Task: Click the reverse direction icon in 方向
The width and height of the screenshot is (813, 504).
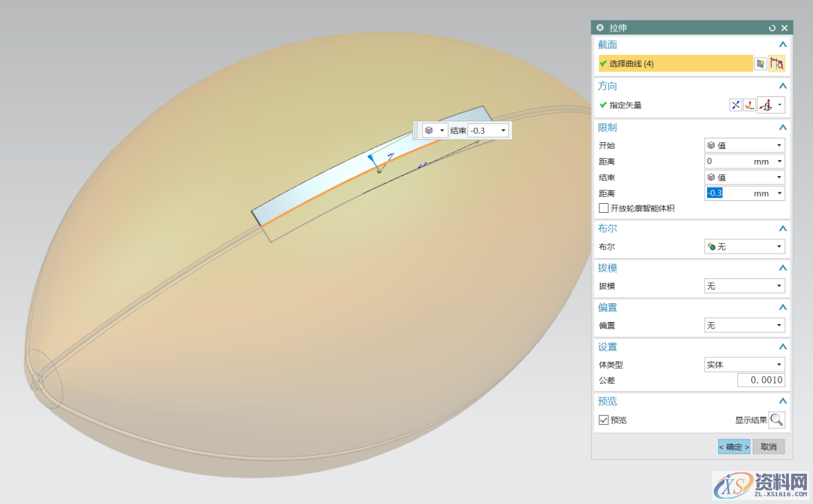Action: pyautogui.click(x=735, y=105)
